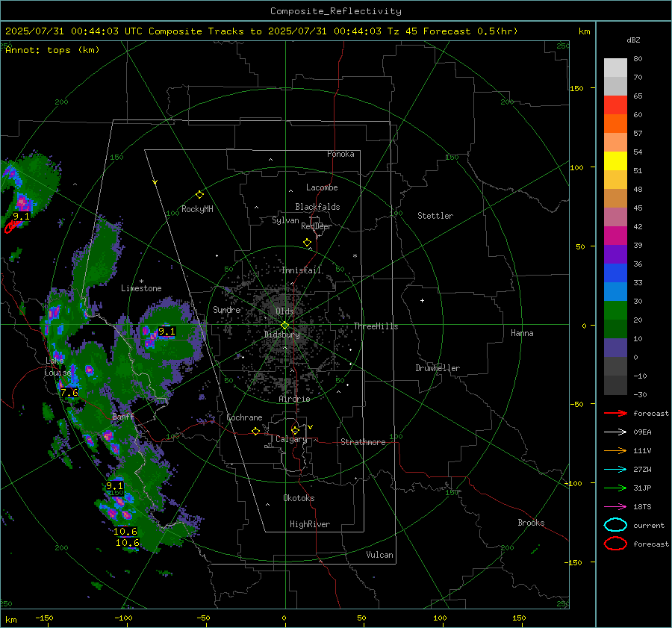
Task: Click the Calgary city label
Action: click(x=291, y=439)
